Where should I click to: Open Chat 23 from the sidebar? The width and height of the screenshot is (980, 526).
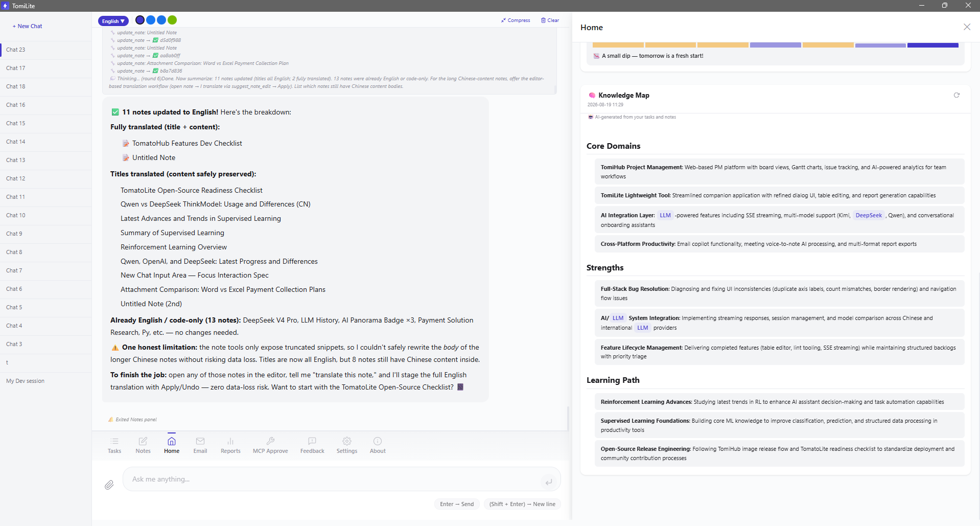[46, 50]
